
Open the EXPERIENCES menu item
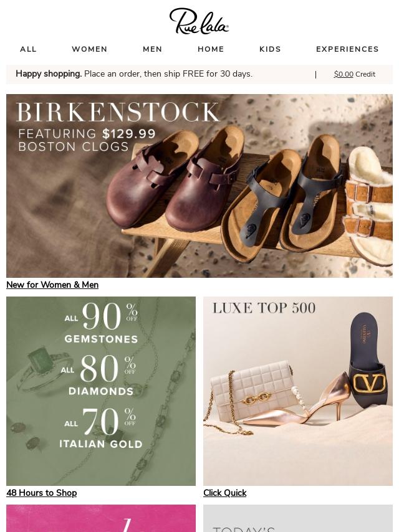(x=347, y=49)
